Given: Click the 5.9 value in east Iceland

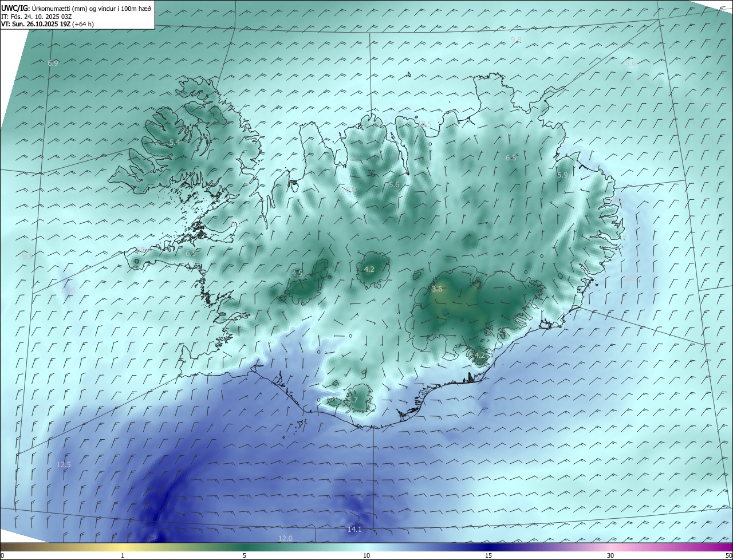Looking at the screenshot, I should [562, 175].
